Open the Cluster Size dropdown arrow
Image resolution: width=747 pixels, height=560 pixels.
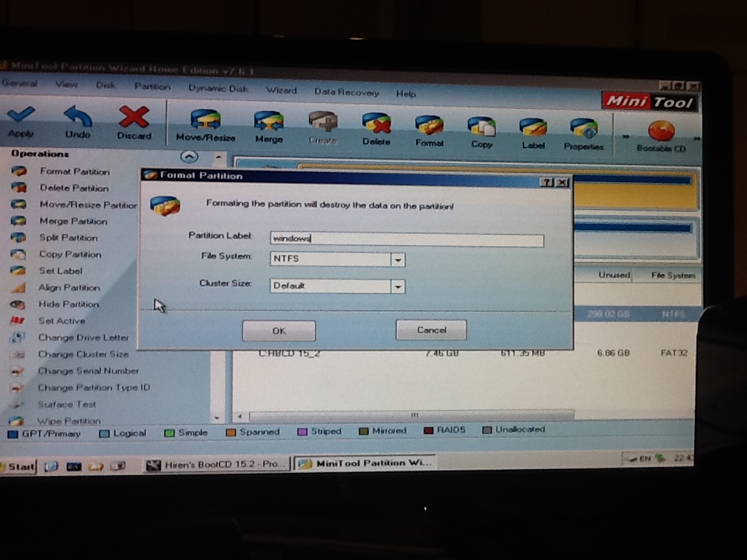point(398,287)
